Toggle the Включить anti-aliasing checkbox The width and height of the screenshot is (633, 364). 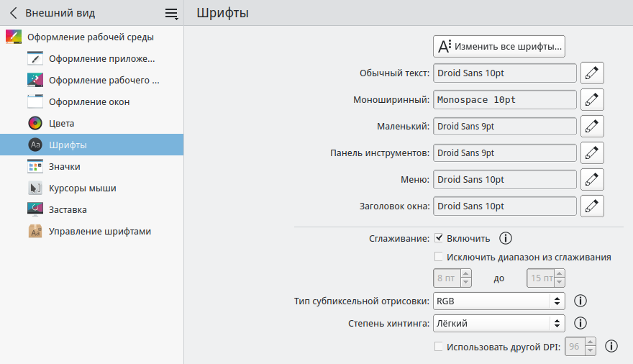[x=439, y=238]
